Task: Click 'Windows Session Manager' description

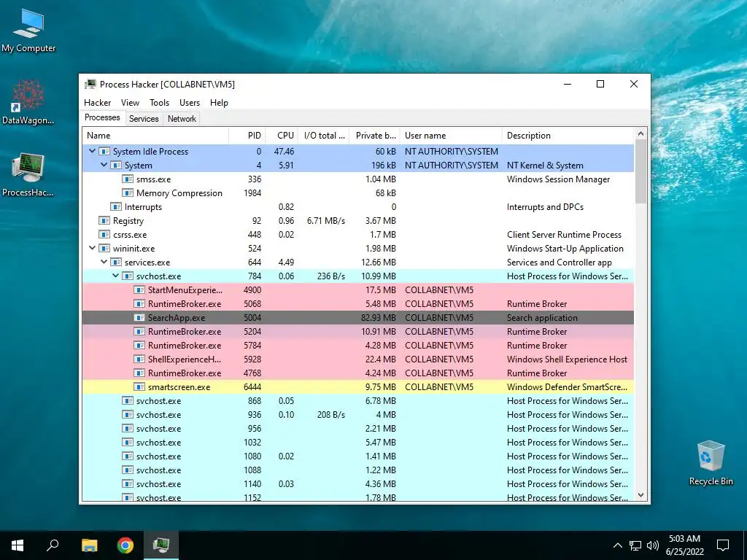Action: coord(558,179)
